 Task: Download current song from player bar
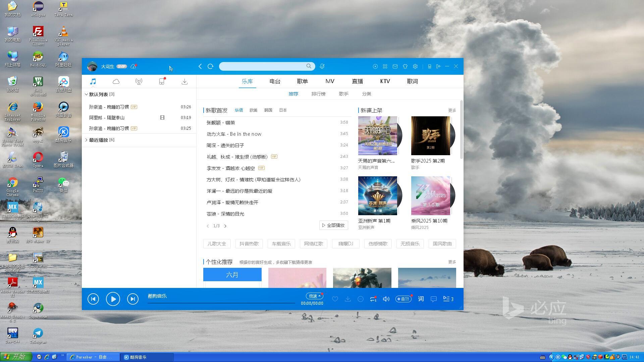click(x=348, y=299)
